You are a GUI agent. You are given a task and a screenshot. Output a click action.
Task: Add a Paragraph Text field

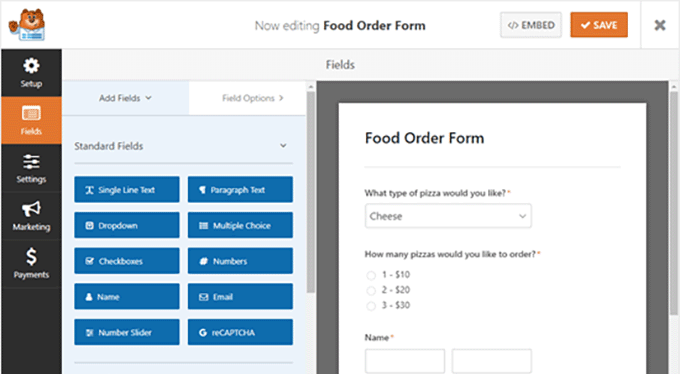tap(240, 190)
